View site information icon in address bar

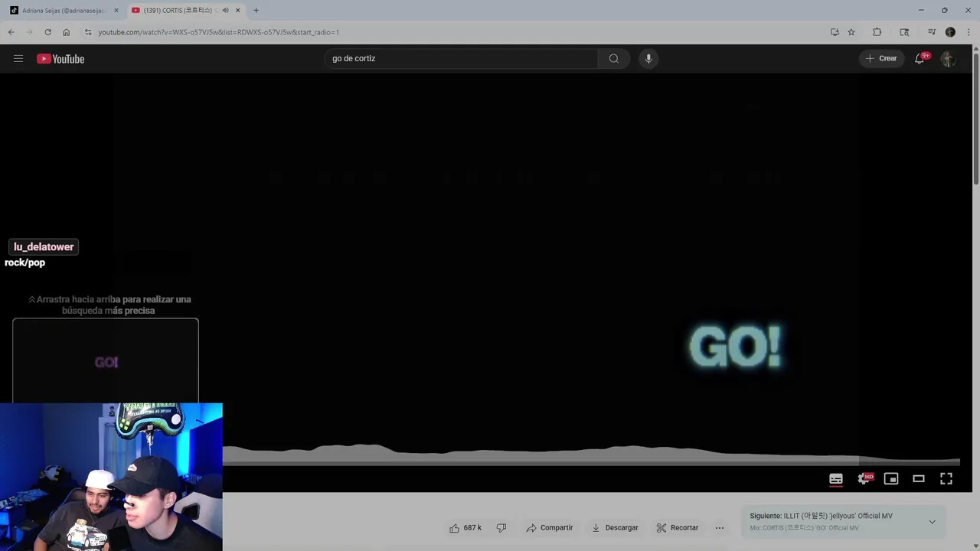(88, 32)
